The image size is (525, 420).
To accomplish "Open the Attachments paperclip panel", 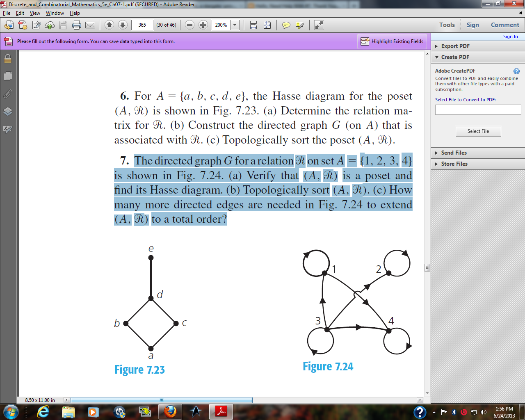I will click(x=8, y=93).
